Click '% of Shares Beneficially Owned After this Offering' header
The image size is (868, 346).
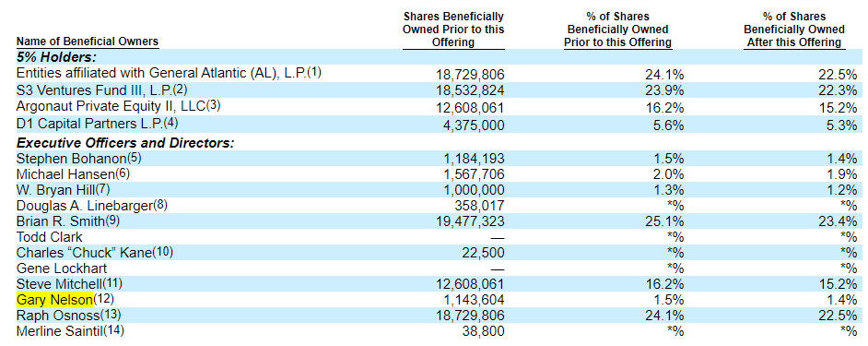tap(793, 30)
